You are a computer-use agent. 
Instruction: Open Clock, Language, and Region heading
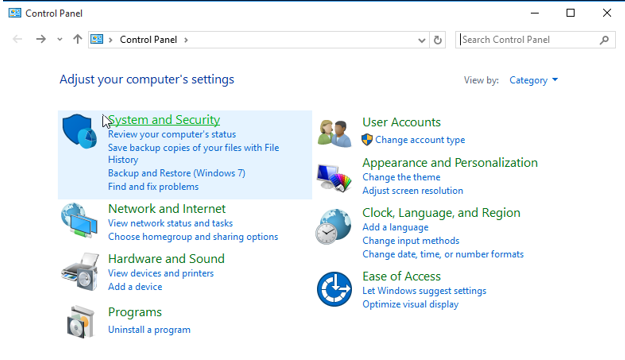441,212
